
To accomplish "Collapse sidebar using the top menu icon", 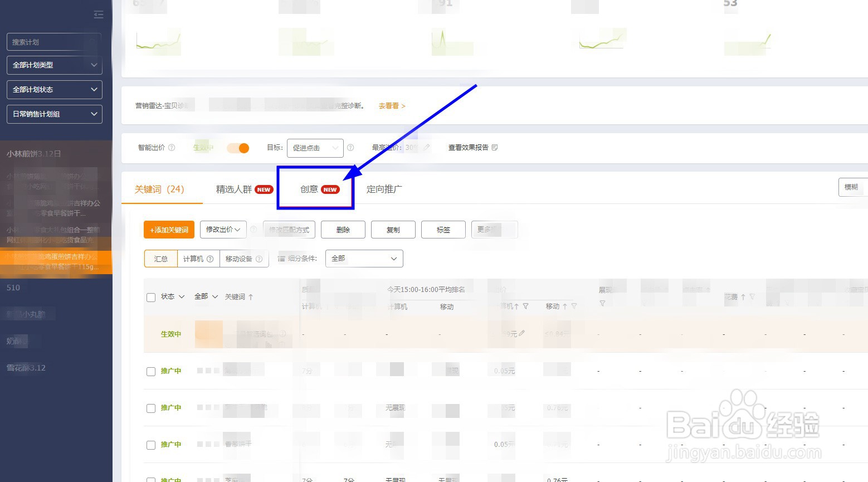I will (99, 15).
